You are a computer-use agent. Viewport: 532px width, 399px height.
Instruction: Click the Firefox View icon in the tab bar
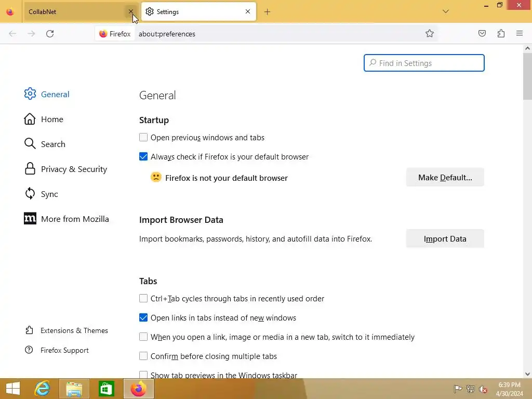(x=10, y=12)
